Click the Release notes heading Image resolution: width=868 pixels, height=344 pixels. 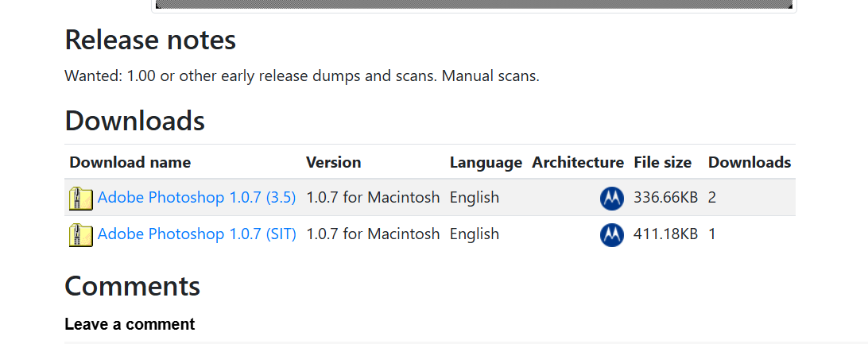pos(150,41)
